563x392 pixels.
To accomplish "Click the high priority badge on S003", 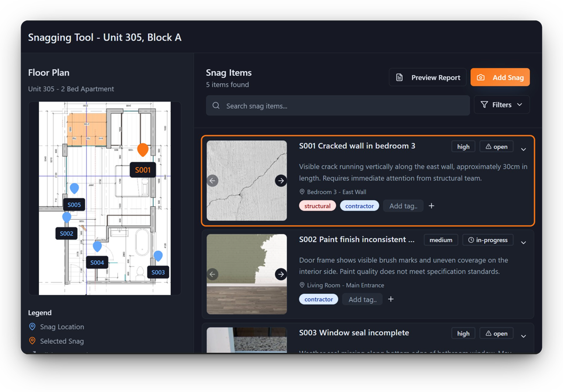I will (x=463, y=333).
